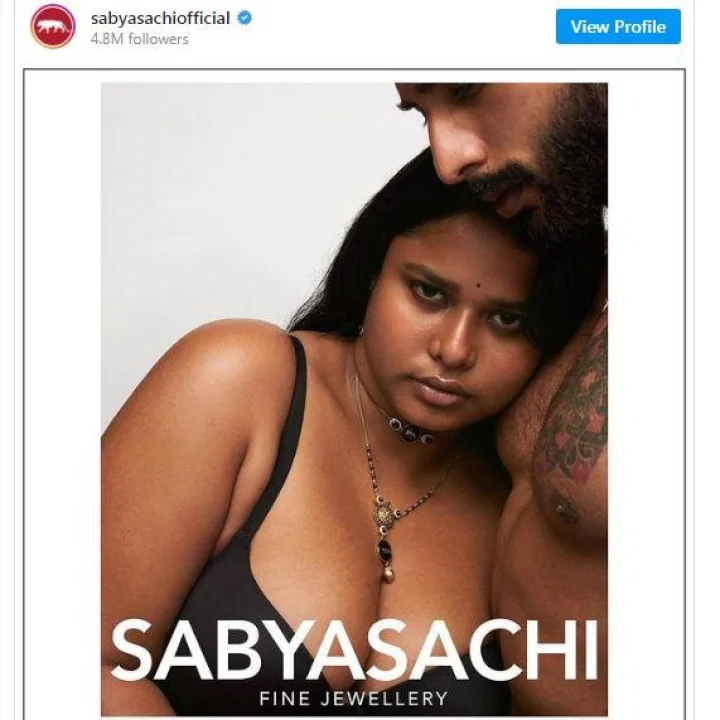Open the embedded Sabyasachi jewellery post image

click(x=354, y=399)
